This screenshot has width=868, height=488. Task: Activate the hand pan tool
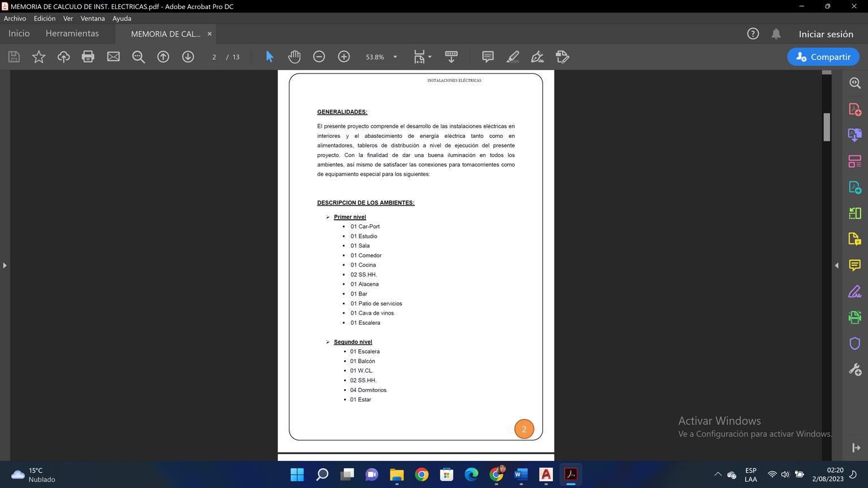[x=294, y=56]
